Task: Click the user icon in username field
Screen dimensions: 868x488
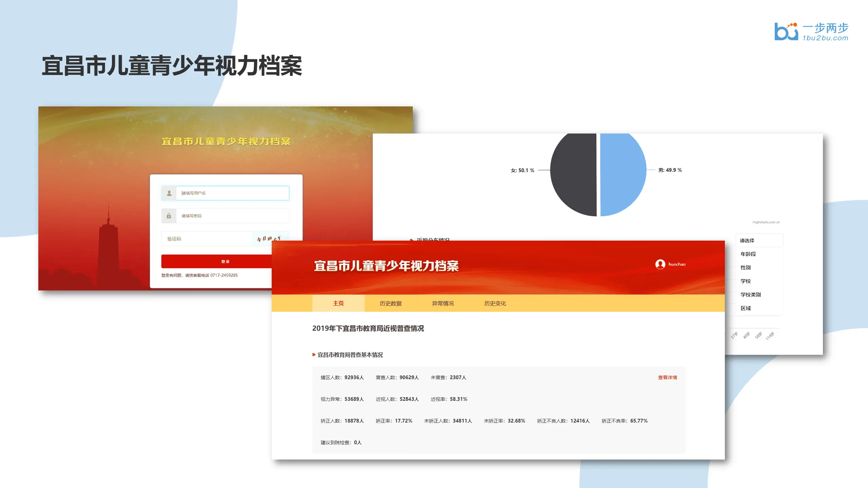Action: point(169,193)
